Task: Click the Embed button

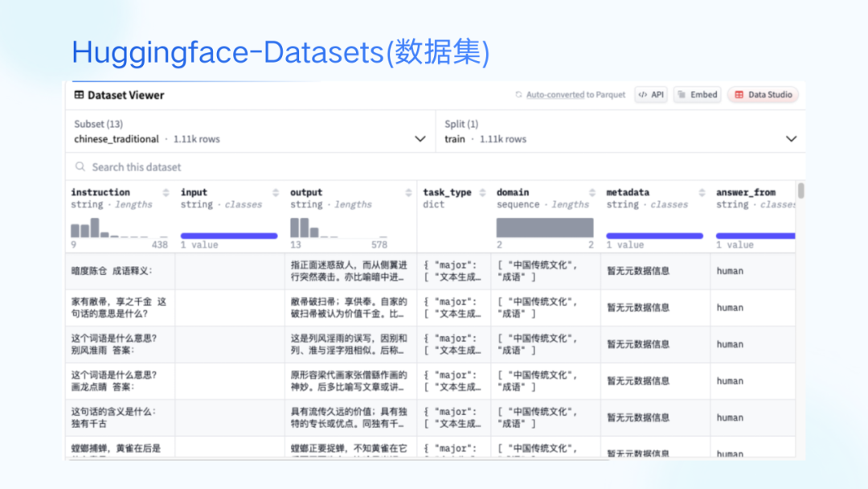Action: click(697, 95)
